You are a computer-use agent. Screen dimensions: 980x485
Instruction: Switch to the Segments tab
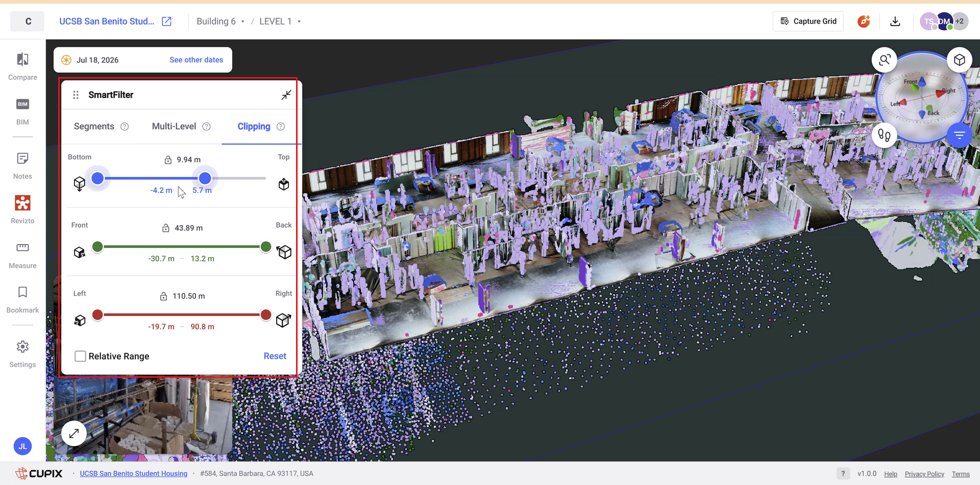click(x=94, y=127)
